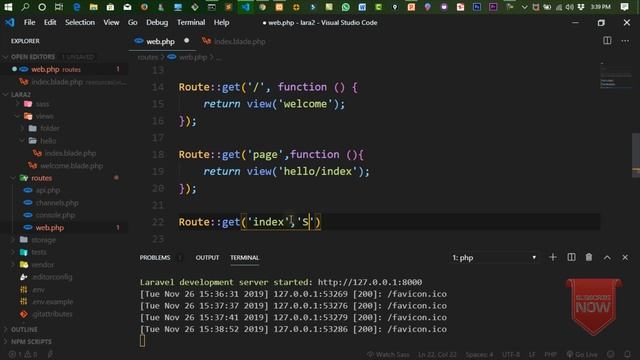Open Windows taskbar search
Image resolution: width=640 pixels, height=360 pixels.
(x=25, y=7)
